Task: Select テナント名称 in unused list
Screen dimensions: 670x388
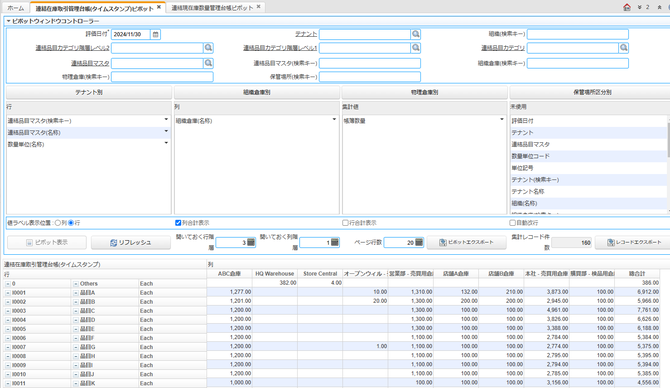Action: pos(588,191)
